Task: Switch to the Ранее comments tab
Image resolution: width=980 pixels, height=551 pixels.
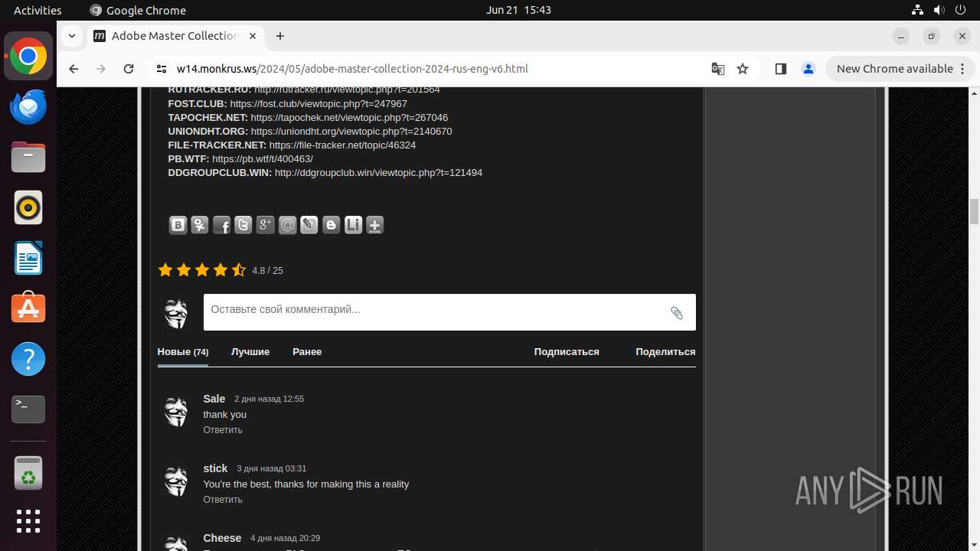Action: (x=307, y=352)
